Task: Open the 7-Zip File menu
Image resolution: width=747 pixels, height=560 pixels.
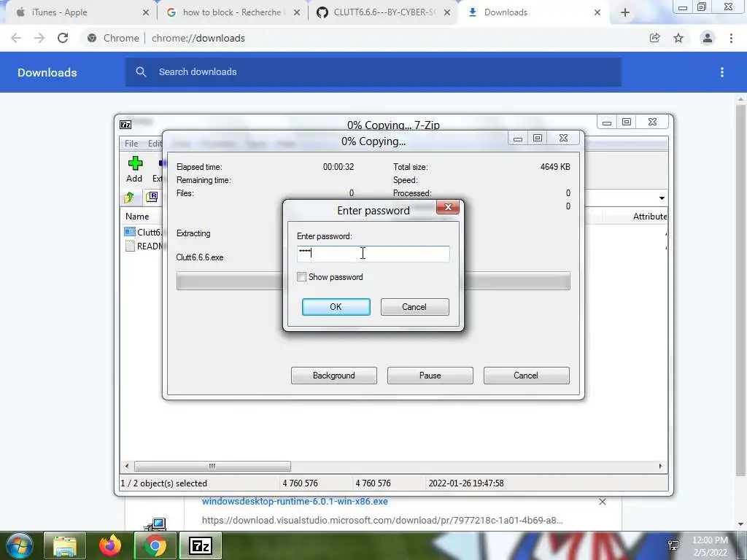Action: [131, 144]
